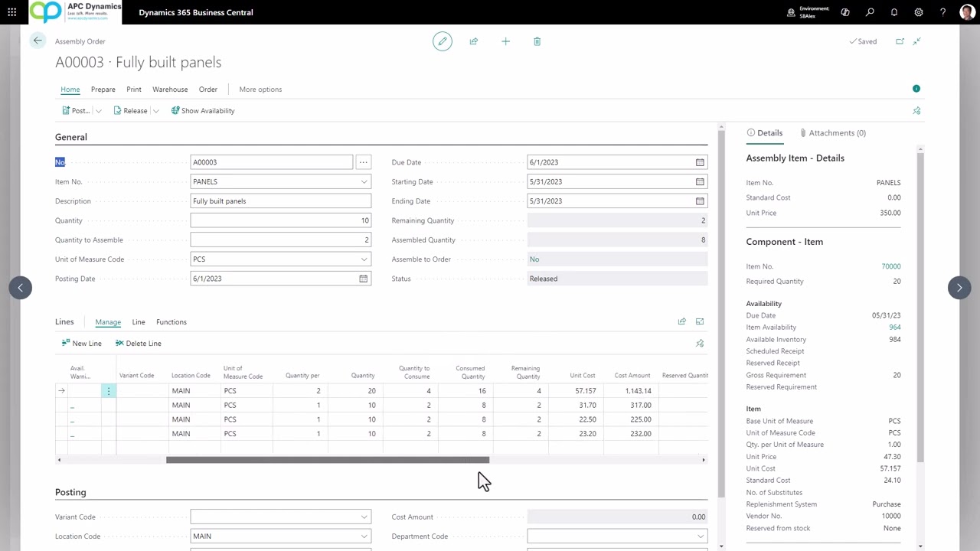Click the Posting section heading
The height and width of the screenshot is (551, 980).
tap(70, 492)
